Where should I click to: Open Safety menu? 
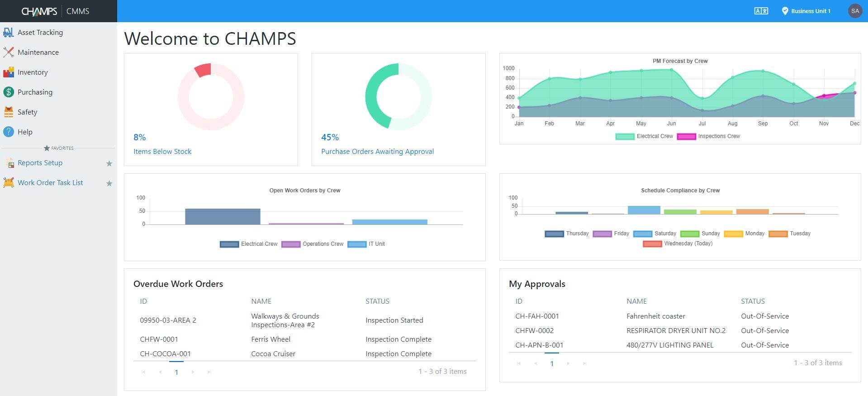[x=27, y=112]
